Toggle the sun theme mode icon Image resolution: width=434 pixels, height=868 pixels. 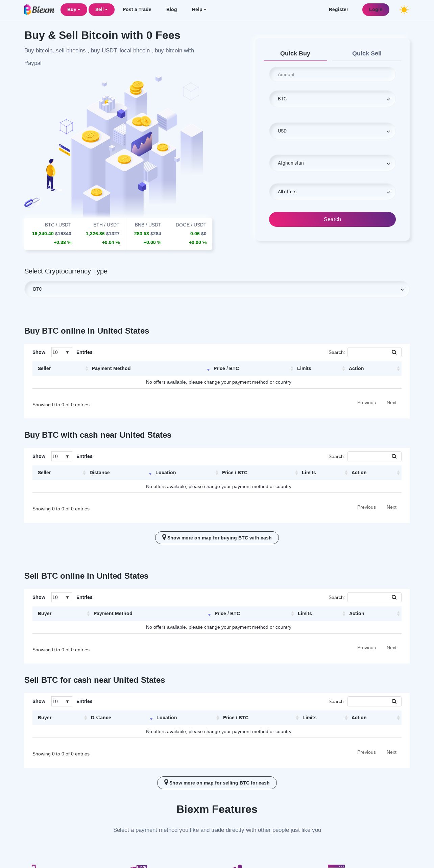(404, 10)
